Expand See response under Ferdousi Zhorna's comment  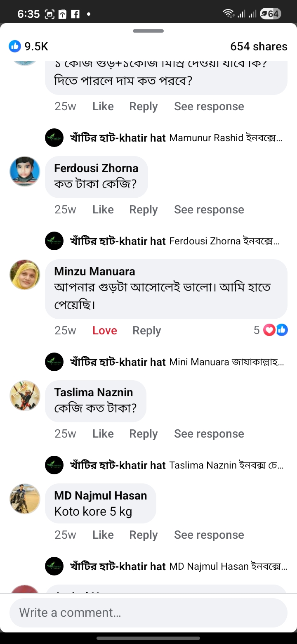(209, 210)
